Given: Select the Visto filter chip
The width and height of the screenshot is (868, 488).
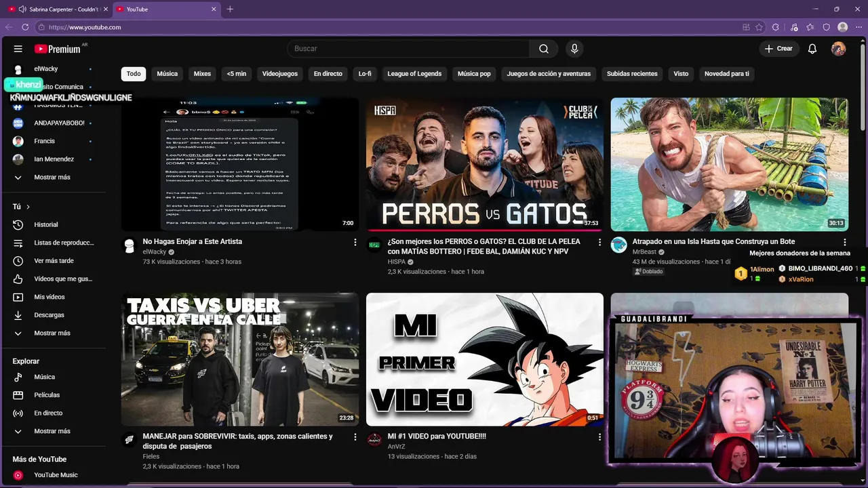Looking at the screenshot, I should 681,74.
